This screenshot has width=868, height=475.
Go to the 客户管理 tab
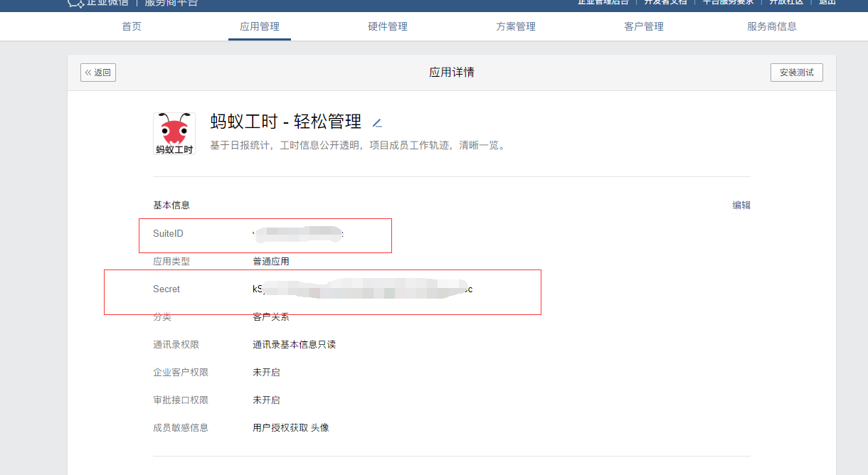(644, 27)
